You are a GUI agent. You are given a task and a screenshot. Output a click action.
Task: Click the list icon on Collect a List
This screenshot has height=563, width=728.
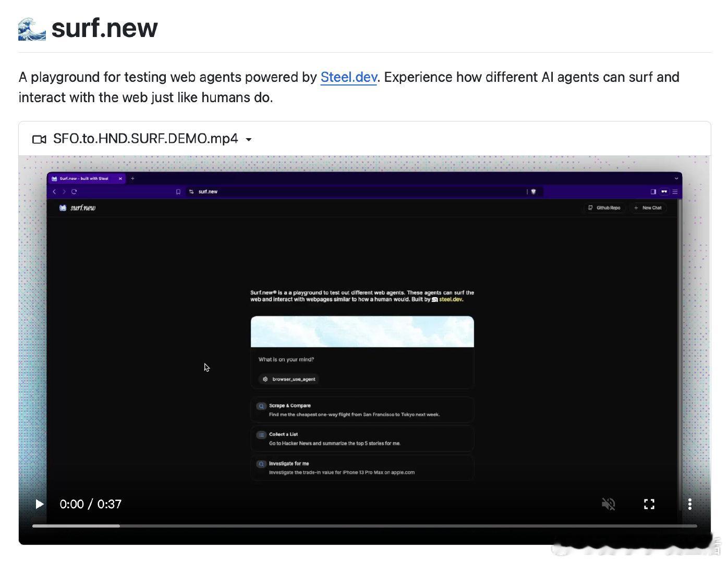pyautogui.click(x=261, y=434)
